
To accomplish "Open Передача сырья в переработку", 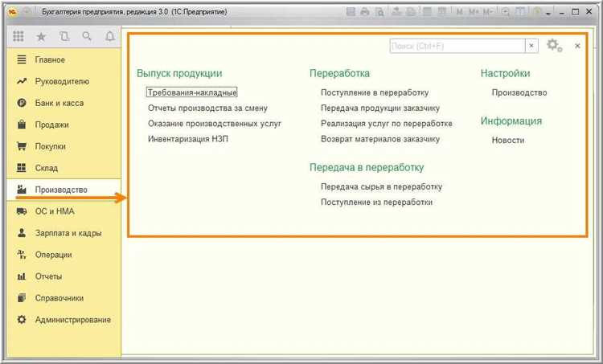I will click(381, 186).
